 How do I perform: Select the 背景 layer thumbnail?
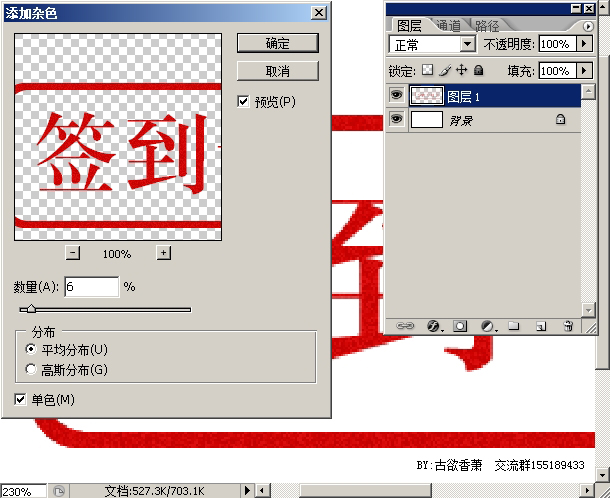coord(426,119)
